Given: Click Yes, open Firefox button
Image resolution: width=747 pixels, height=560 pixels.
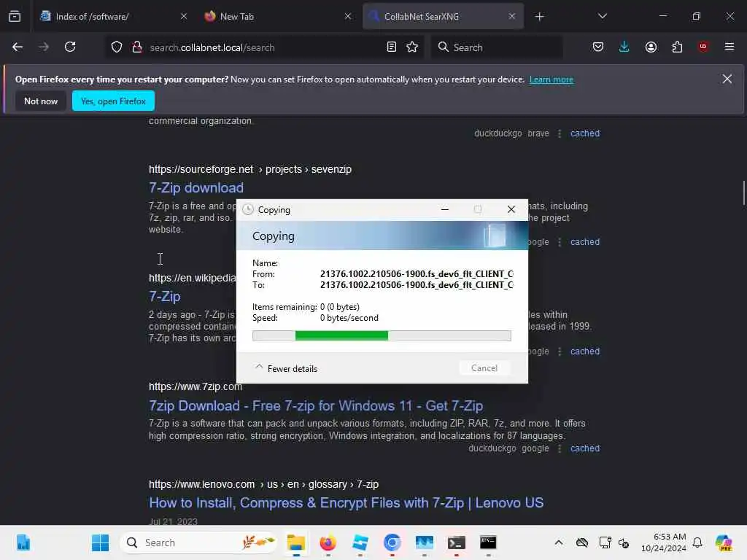Looking at the screenshot, I should tap(113, 101).
